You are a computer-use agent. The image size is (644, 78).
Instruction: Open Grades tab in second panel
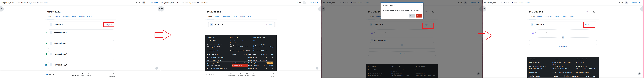[235, 17]
